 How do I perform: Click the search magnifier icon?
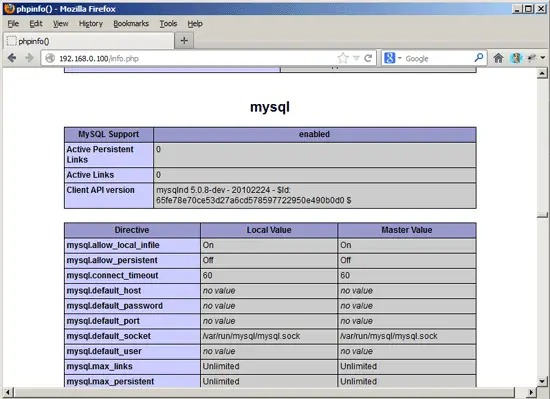click(479, 58)
